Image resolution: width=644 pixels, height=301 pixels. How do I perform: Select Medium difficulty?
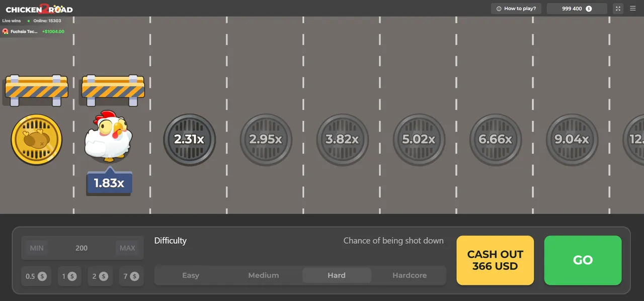pyautogui.click(x=264, y=275)
